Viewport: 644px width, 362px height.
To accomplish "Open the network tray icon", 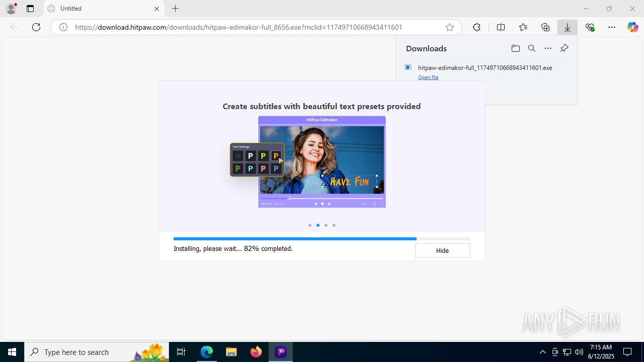I will tap(567, 352).
